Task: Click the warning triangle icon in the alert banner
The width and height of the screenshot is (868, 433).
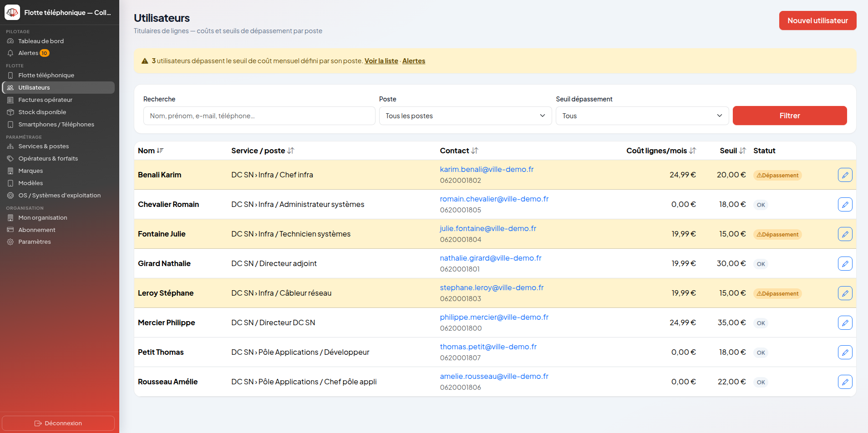Action: (145, 61)
